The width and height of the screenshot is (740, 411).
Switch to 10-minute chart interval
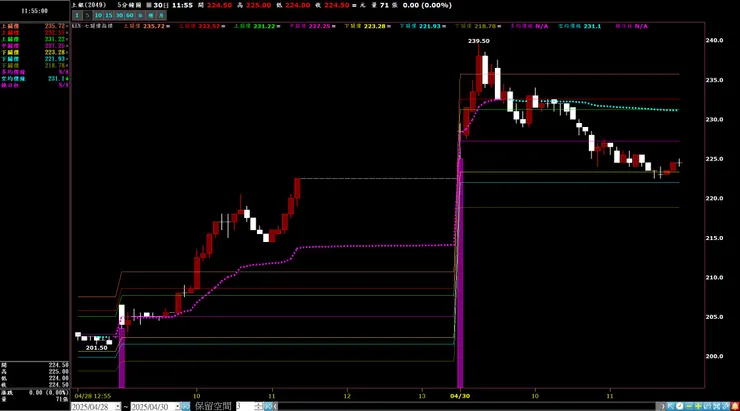98,16
